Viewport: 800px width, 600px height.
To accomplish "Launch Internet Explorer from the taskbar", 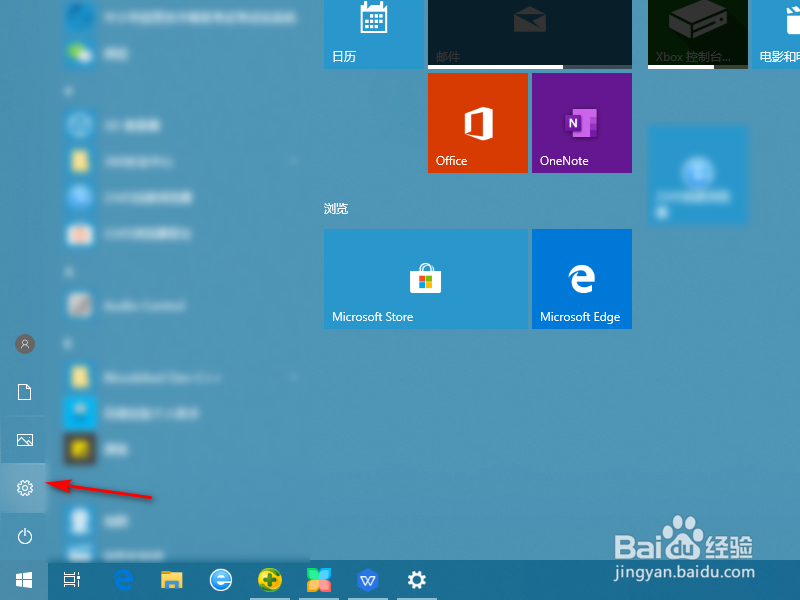I will pyautogui.click(x=221, y=580).
